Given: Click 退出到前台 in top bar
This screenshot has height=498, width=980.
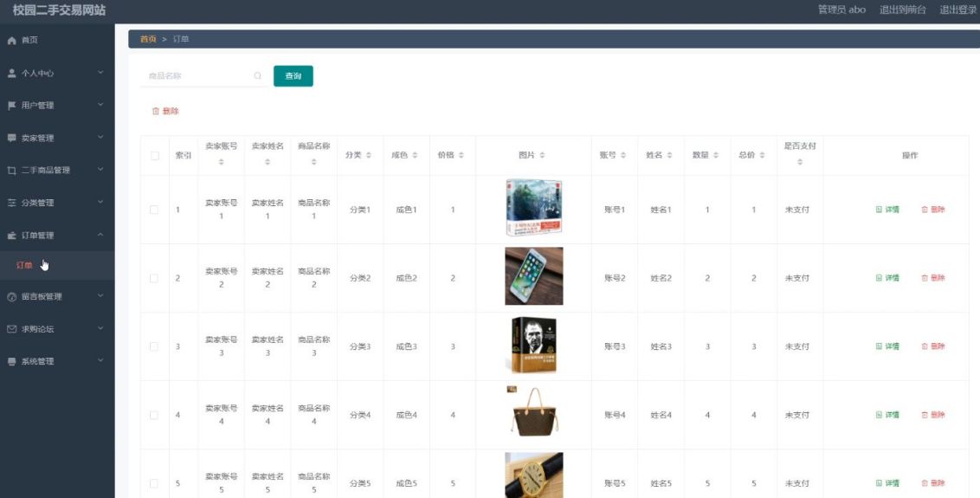Looking at the screenshot, I should pyautogui.click(x=902, y=10).
